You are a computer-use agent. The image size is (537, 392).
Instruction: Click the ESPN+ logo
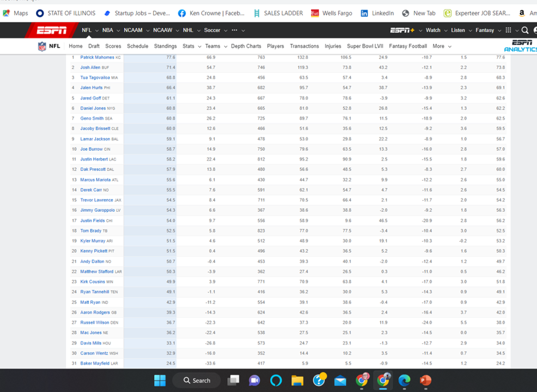(x=402, y=30)
